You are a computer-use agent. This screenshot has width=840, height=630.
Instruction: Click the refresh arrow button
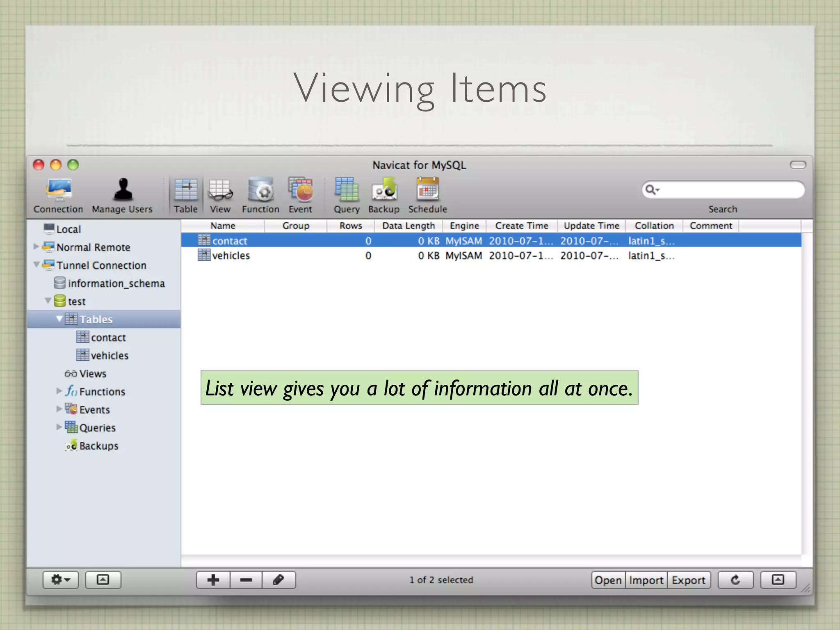[735, 580]
